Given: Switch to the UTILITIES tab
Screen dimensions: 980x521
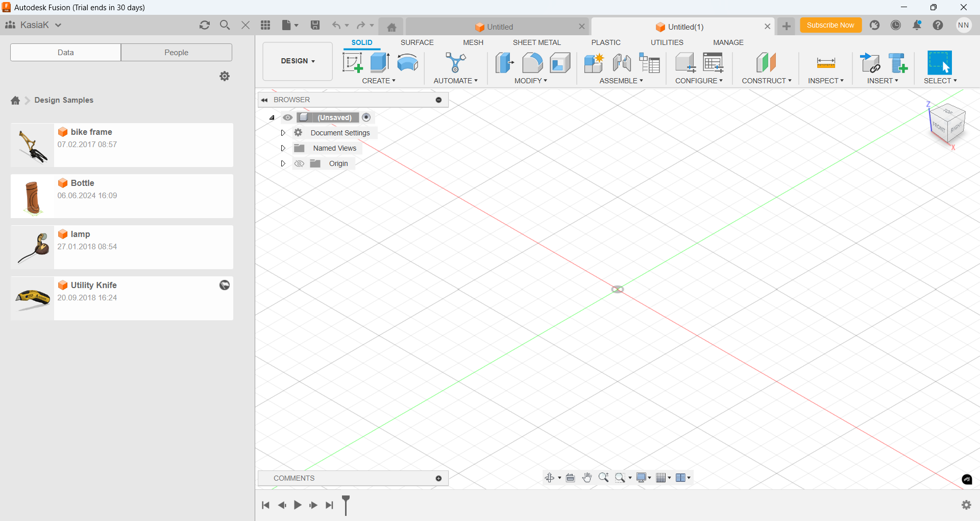Looking at the screenshot, I should tap(667, 42).
